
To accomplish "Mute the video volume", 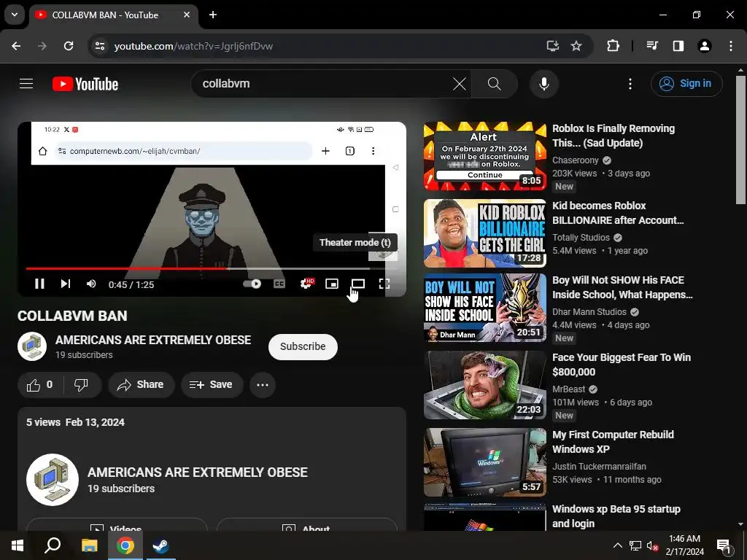I will pyautogui.click(x=91, y=284).
